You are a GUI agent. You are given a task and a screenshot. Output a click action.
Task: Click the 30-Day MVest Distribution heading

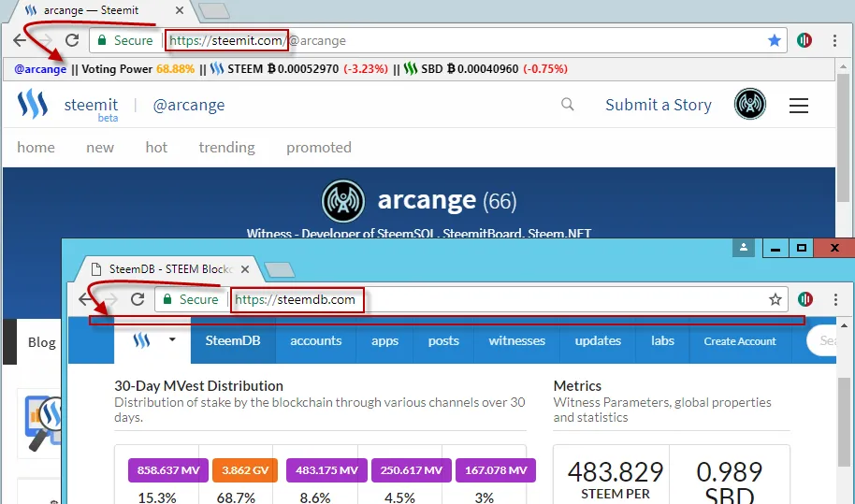point(198,386)
